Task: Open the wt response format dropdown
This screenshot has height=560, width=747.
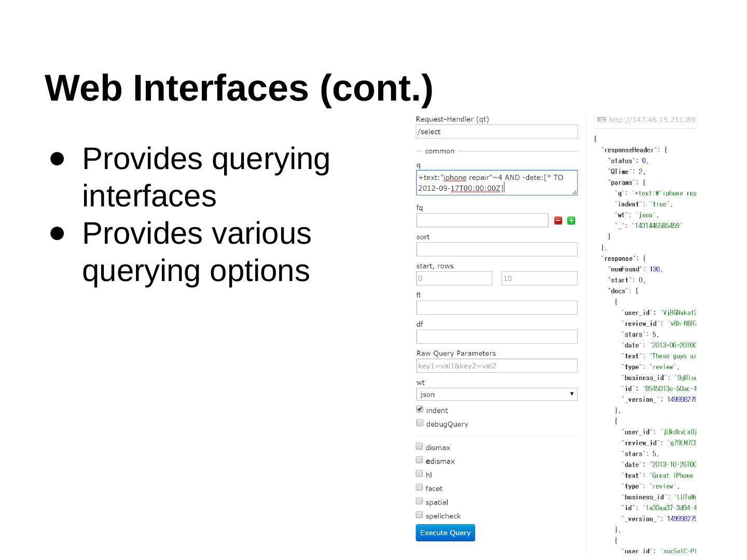Action: pos(496,394)
